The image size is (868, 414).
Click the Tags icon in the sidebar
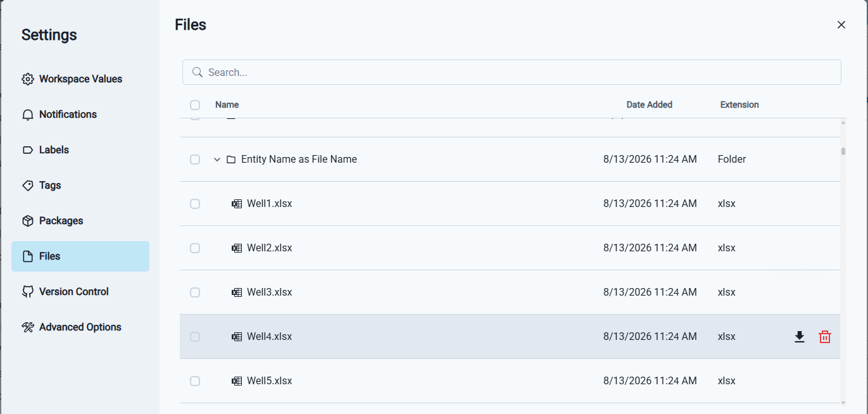[27, 185]
